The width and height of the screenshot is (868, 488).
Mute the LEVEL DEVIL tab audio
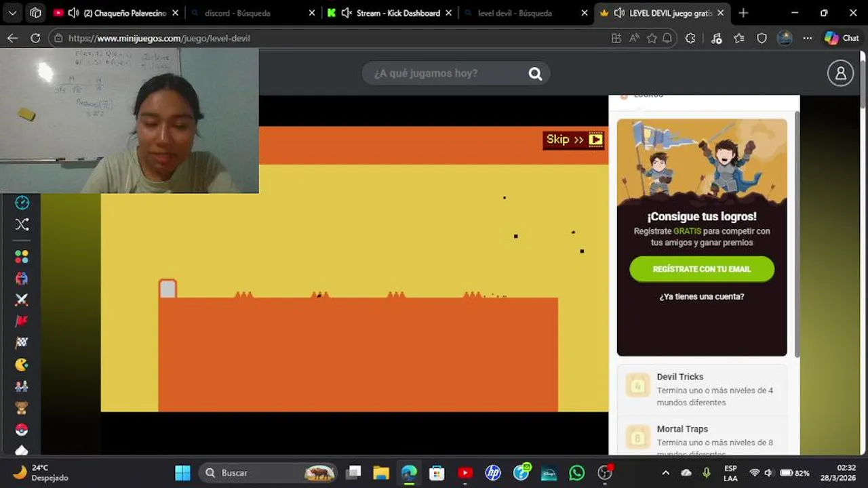click(619, 13)
